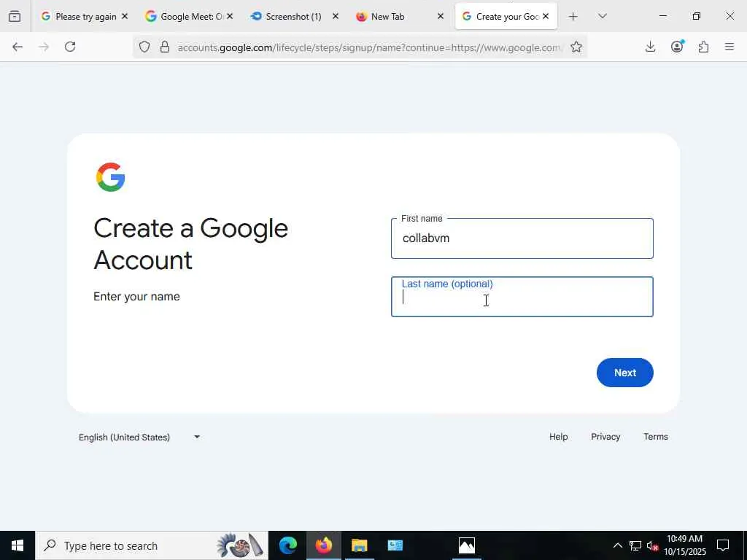
Task: Open the Downloads panel
Action: pyautogui.click(x=650, y=47)
